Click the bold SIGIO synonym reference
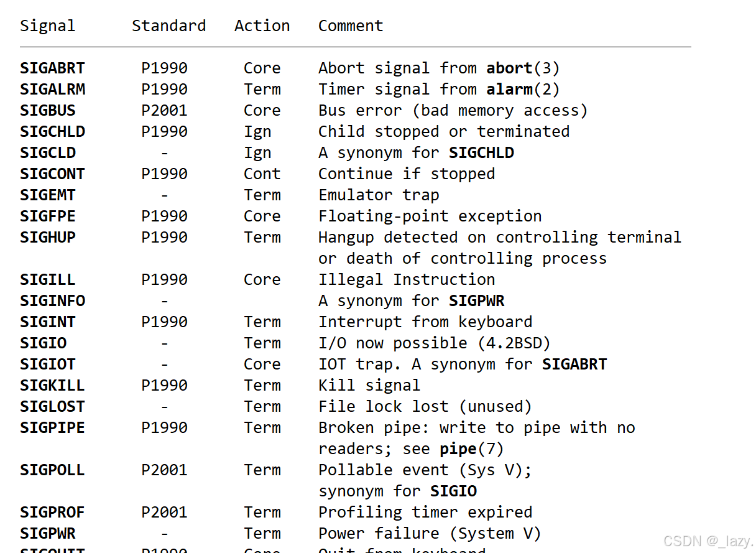Screen dimensions: 756x553 tap(453, 491)
